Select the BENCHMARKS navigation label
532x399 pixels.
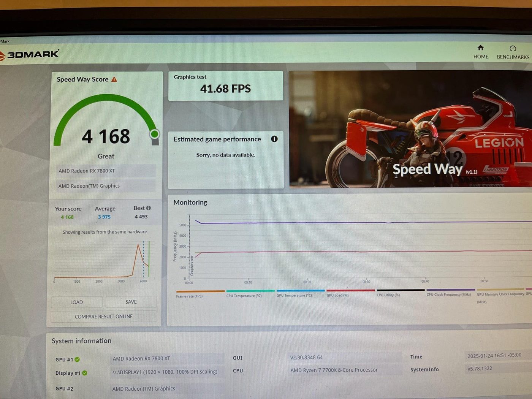coord(513,57)
